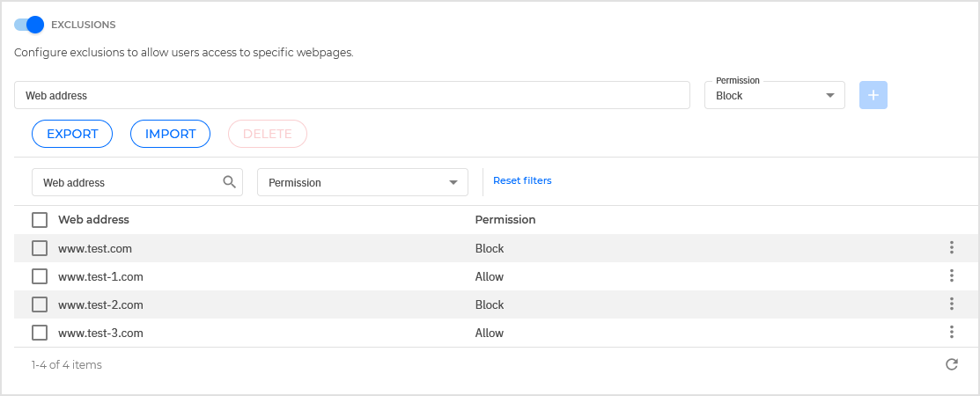Check the box for www.test-2.com

(x=40, y=304)
